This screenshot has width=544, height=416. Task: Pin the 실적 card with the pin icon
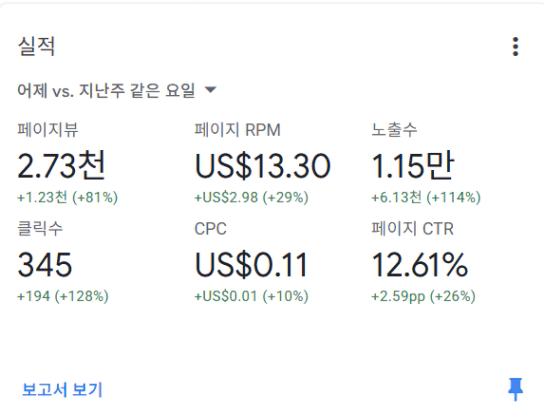click(515, 389)
